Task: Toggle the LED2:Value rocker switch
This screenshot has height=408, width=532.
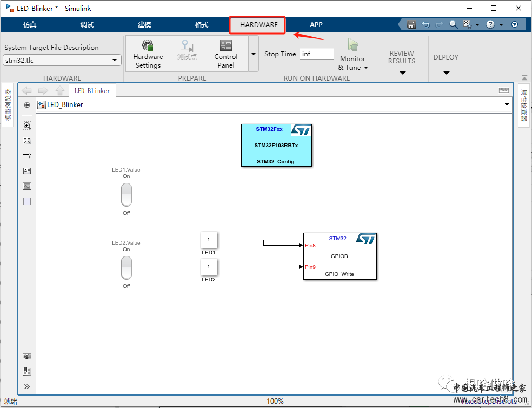Action: coord(126,268)
